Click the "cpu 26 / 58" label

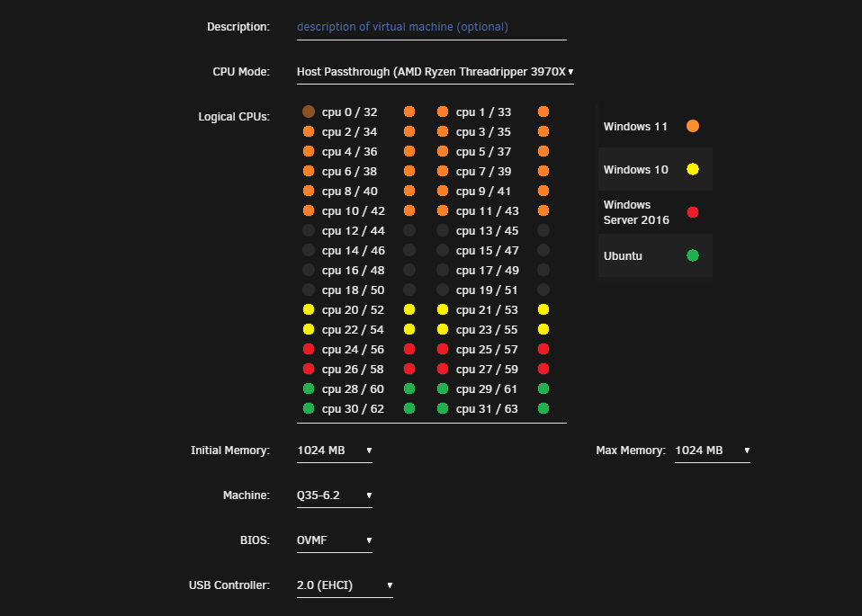click(x=353, y=370)
